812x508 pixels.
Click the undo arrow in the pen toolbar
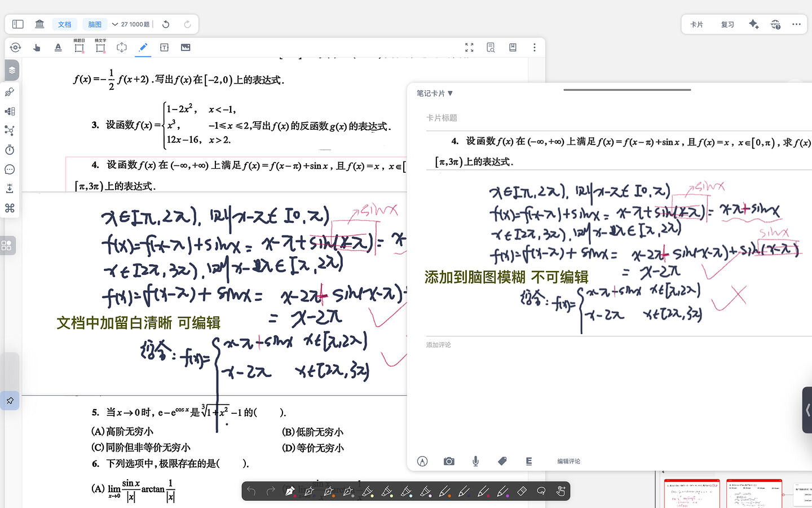click(x=251, y=491)
